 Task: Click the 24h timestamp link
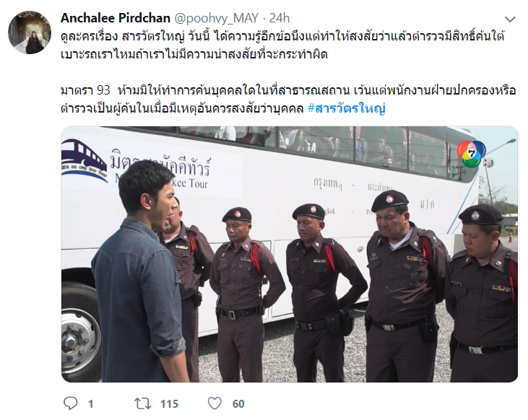click(279, 18)
